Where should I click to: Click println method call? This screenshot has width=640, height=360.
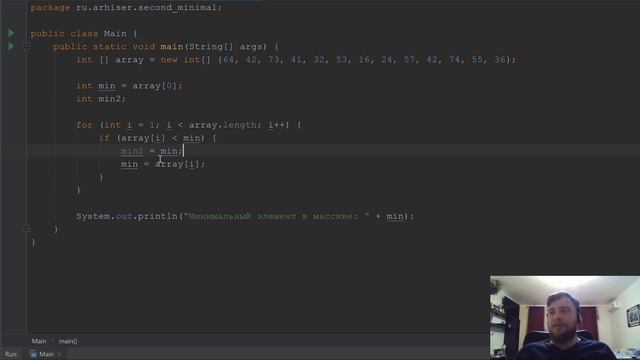click(x=157, y=216)
